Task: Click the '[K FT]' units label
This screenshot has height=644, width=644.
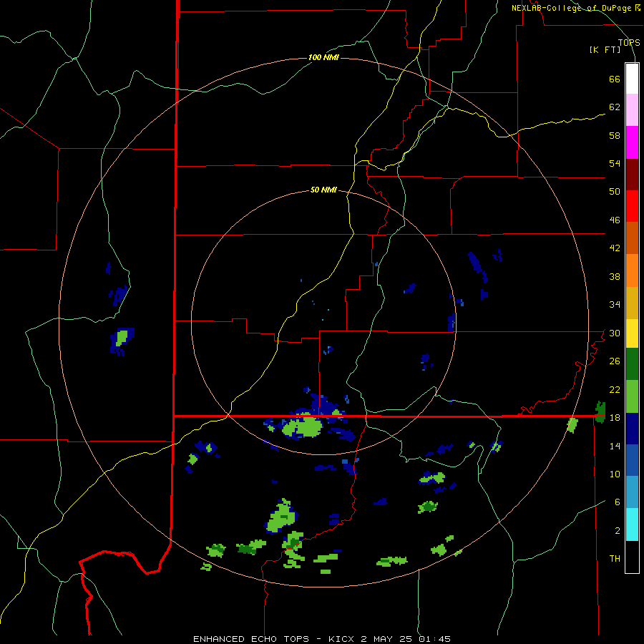Action: [605, 50]
